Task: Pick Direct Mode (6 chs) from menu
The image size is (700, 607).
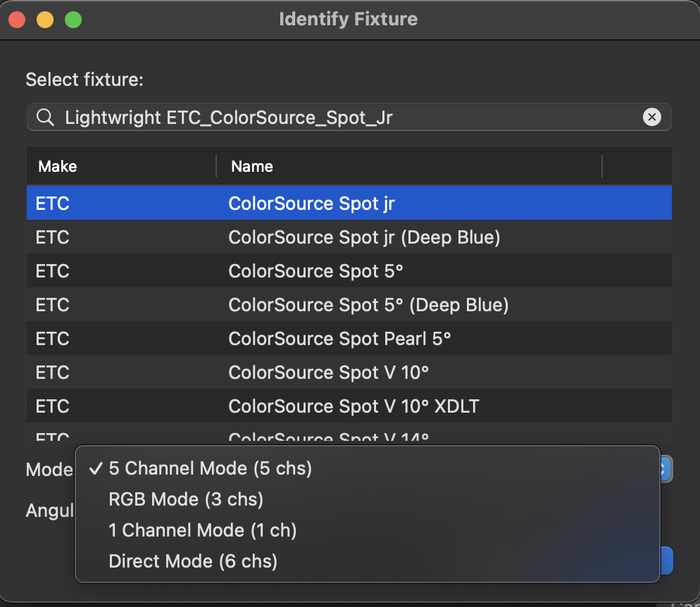Action: pyautogui.click(x=193, y=561)
